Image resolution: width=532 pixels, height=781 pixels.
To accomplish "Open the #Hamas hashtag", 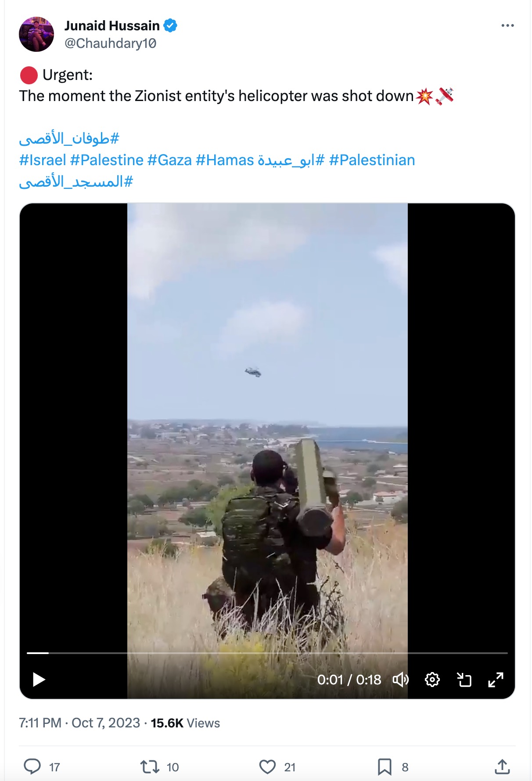I will (x=225, y=160).
